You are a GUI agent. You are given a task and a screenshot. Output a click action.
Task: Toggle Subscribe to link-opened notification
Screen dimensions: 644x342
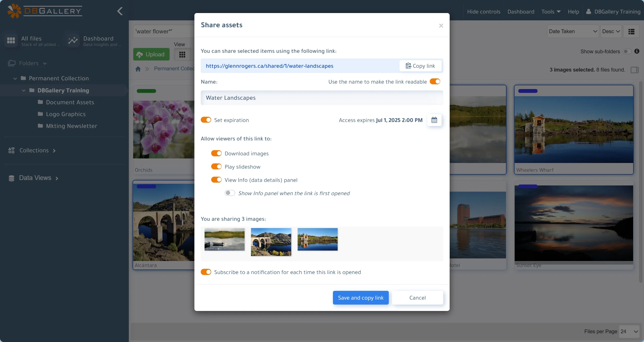(x=206, y=272)
